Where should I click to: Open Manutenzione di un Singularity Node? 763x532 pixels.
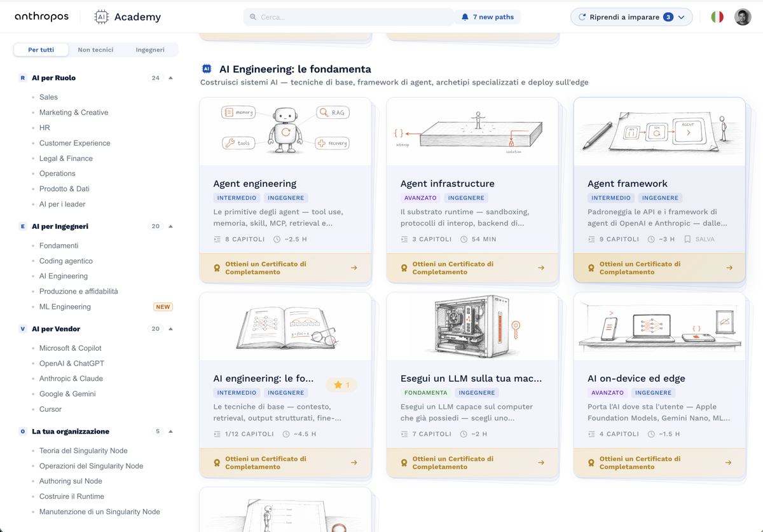point(100,512)
